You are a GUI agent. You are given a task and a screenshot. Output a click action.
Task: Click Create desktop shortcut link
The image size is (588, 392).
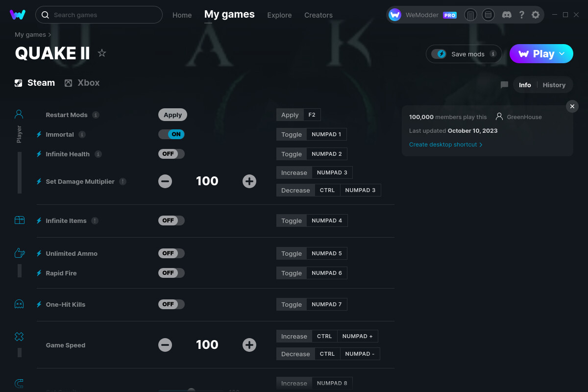[446, 145]
